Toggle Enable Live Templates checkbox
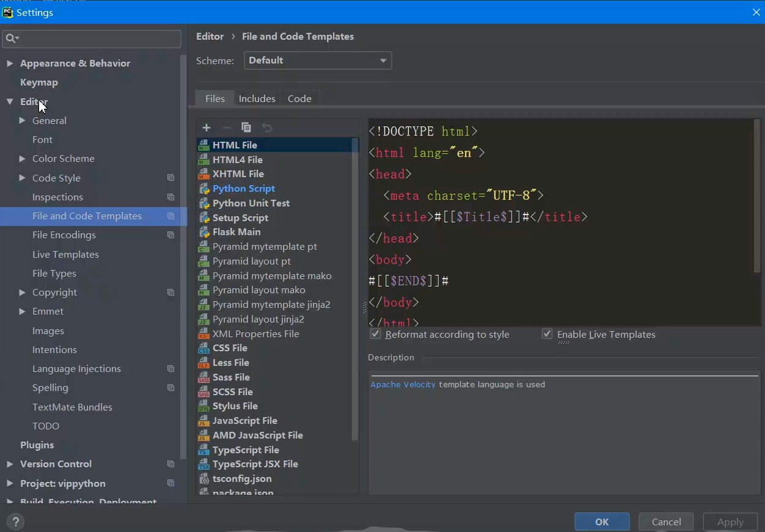This screenshot has height=532, width=765. click(x=547, y=334)
